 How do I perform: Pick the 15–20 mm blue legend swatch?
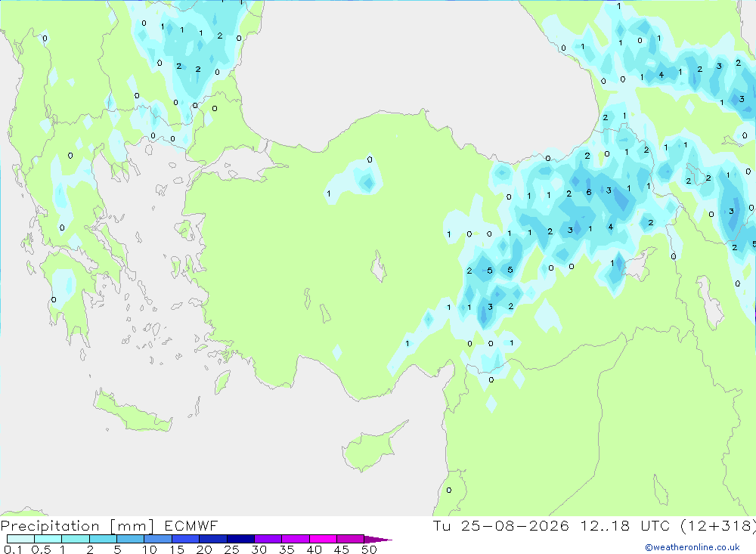(185, 539)
